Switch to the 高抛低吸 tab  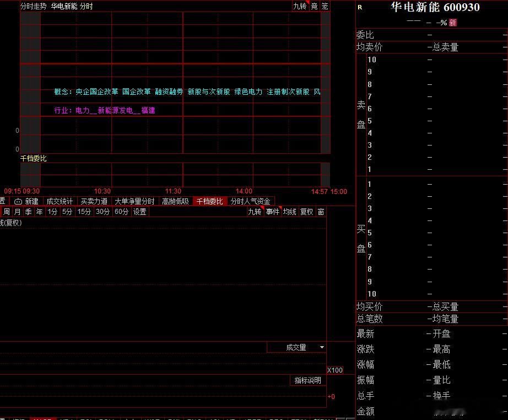pyautogui.click(x=175, y=201)
